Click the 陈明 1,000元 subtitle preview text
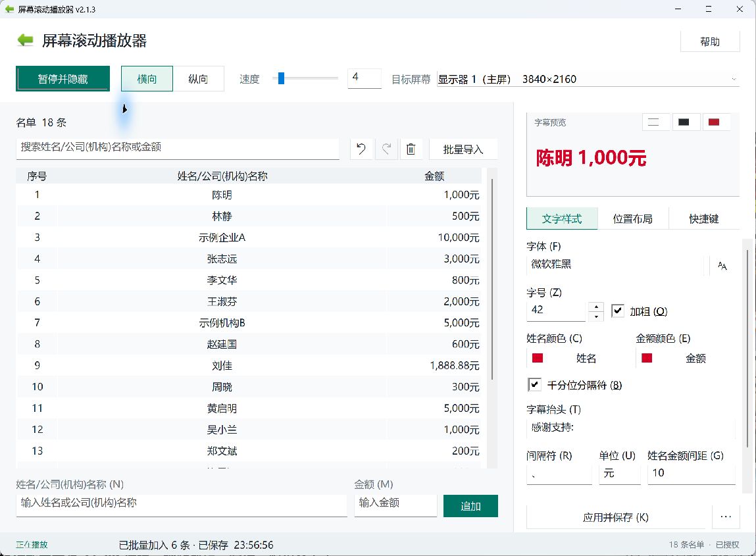Viewport: 756px width, 556px height. [591, 158]
